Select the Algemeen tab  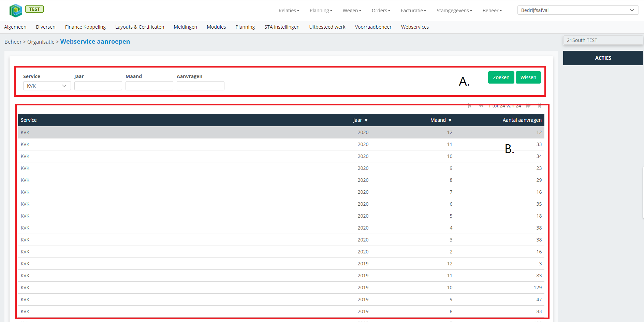(x=15, y=27)
